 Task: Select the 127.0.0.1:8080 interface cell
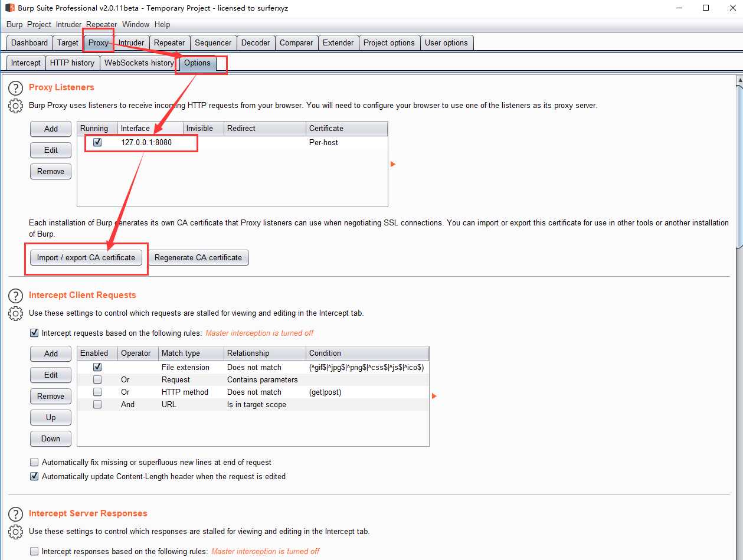[150, 142]
